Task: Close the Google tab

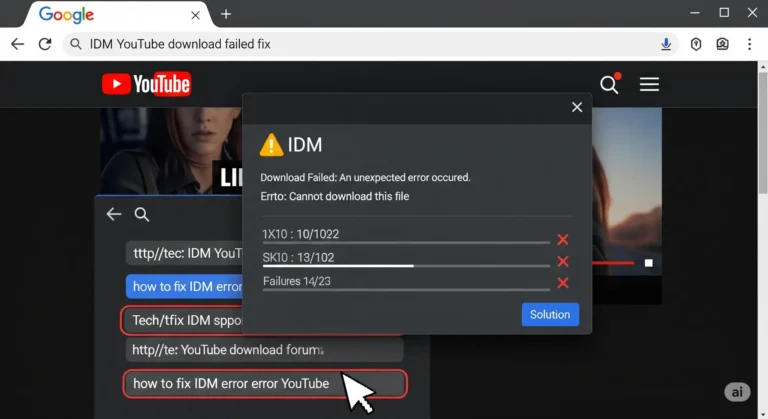Action: click(195, 15)
